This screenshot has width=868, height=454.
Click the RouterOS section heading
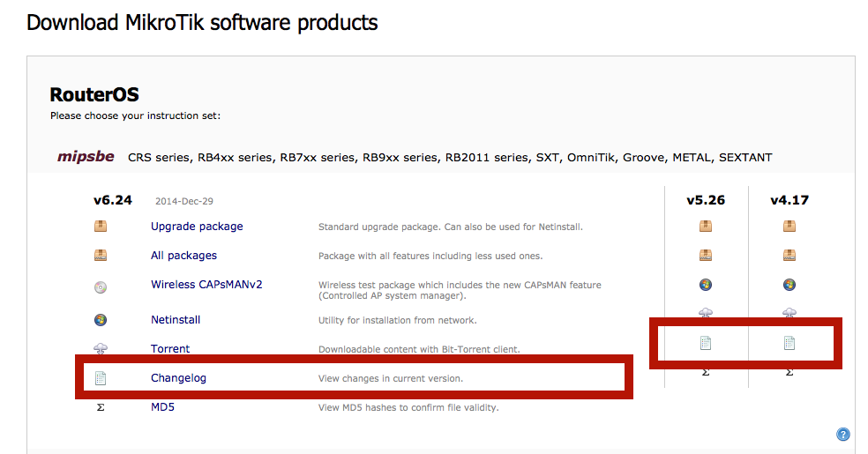coord(94,94)
